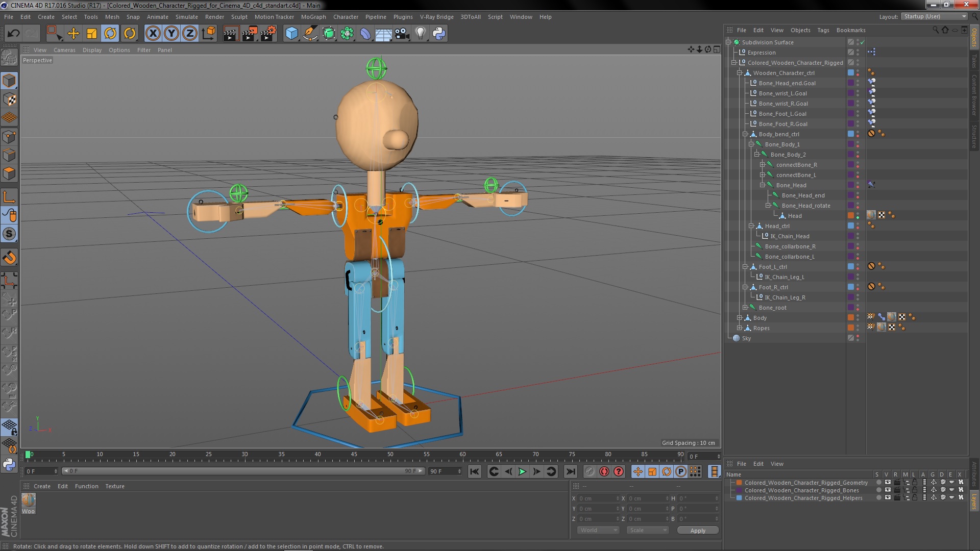Open material manager Texture menu
Viewport: 980px width, 551px height.
click(115, 486)
